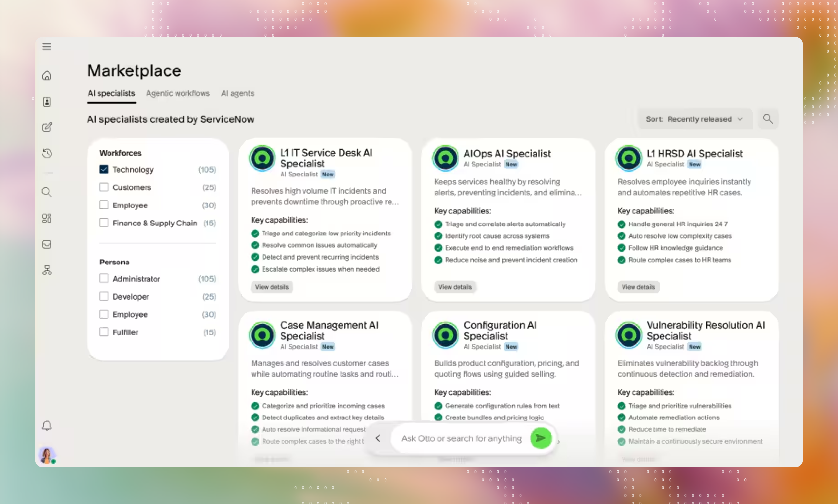838x504 pixels.
Task: Open the apps grid icon in sidebar
Action: tap(47, 218)
